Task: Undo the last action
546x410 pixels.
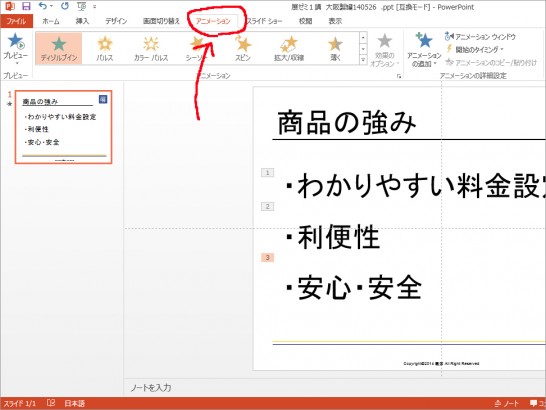Action: point(42,6)
